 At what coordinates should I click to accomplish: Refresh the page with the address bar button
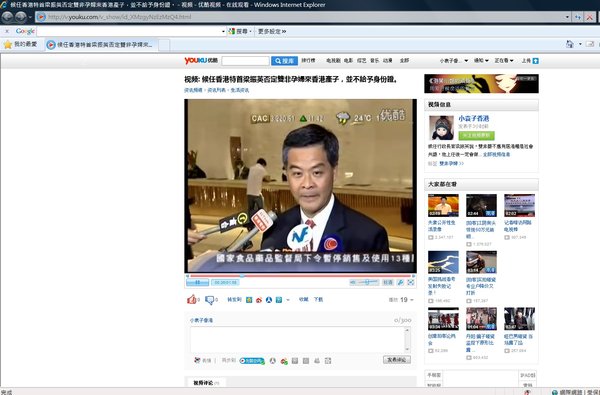point(578,17)
